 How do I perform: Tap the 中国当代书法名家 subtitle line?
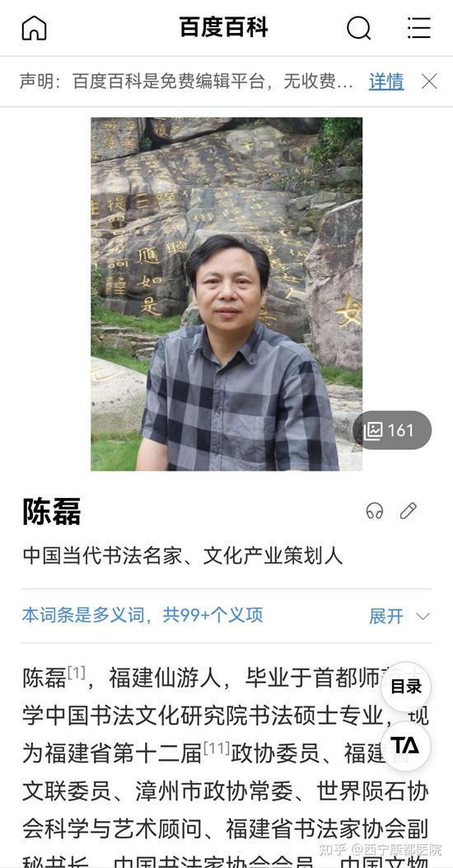(183, 556)
